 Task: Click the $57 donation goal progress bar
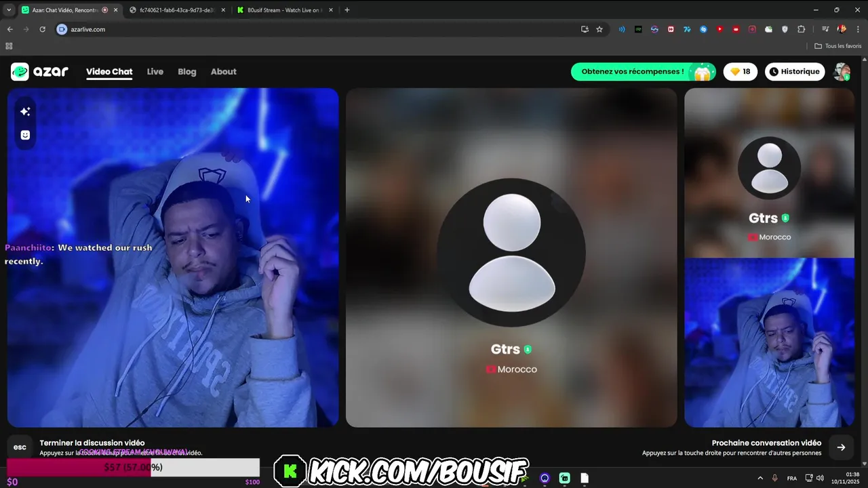134,467
